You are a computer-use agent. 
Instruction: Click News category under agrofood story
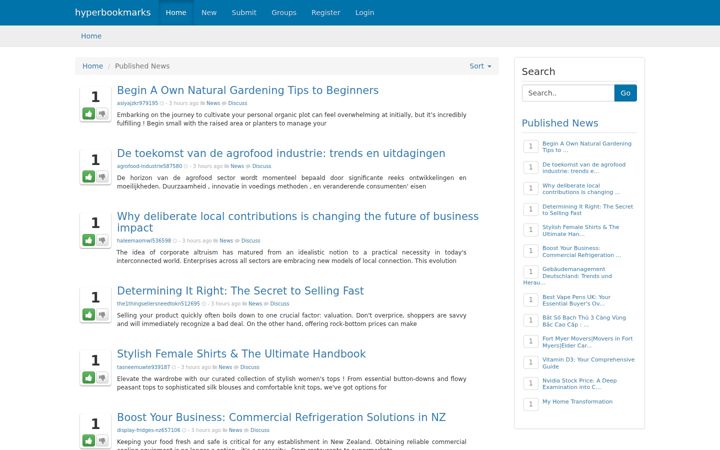tap(237, 166)
